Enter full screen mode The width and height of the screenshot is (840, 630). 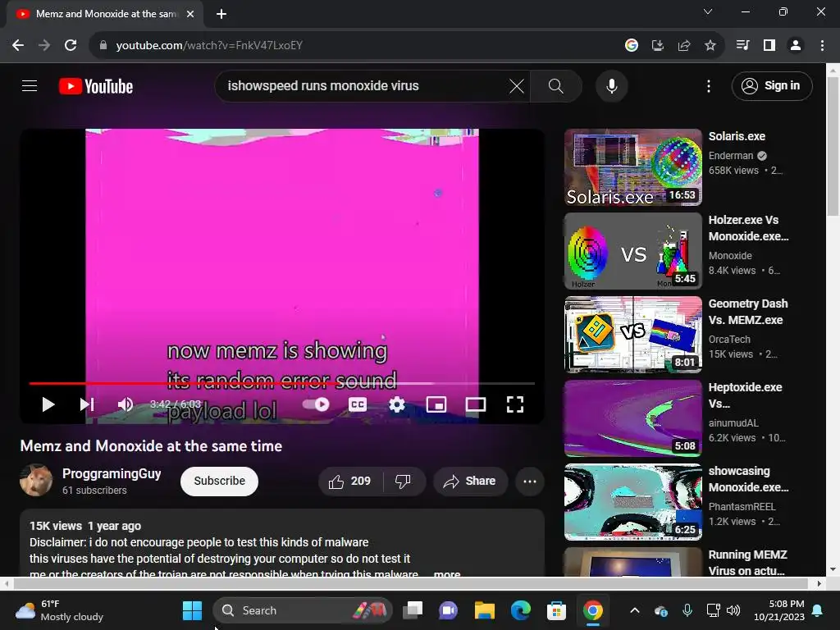click(515, 404)
